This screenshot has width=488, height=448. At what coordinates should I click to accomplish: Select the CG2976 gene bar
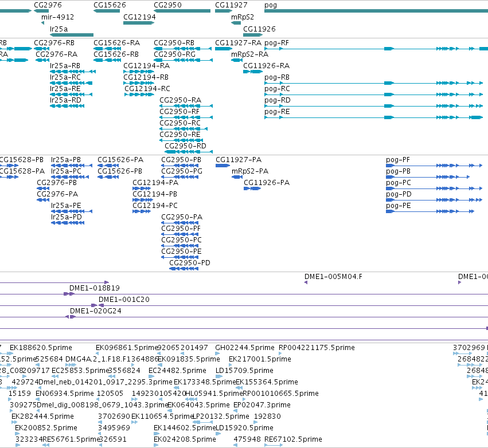coord(41,11)
